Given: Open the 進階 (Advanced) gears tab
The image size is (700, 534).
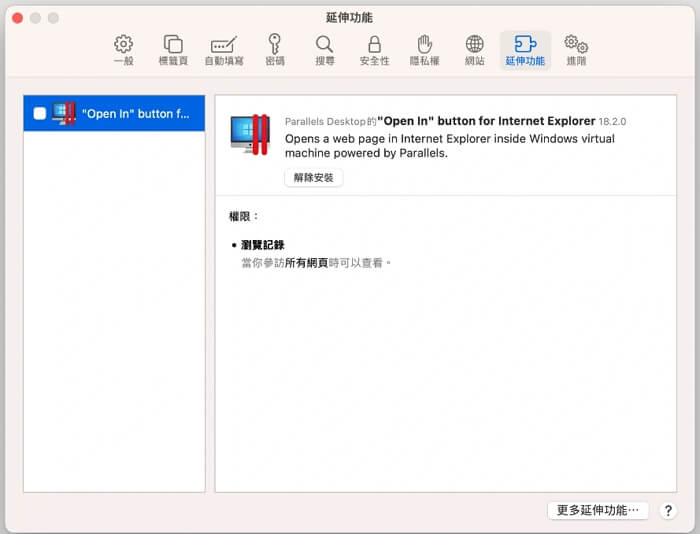Looking at the screenshot, I should coord(576,50).
